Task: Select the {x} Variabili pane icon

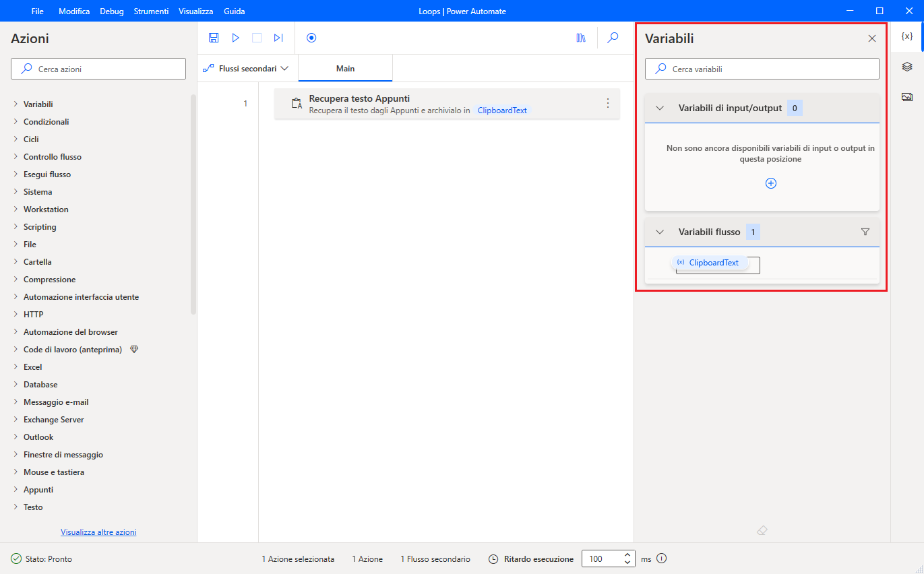Action: [907, 37]
